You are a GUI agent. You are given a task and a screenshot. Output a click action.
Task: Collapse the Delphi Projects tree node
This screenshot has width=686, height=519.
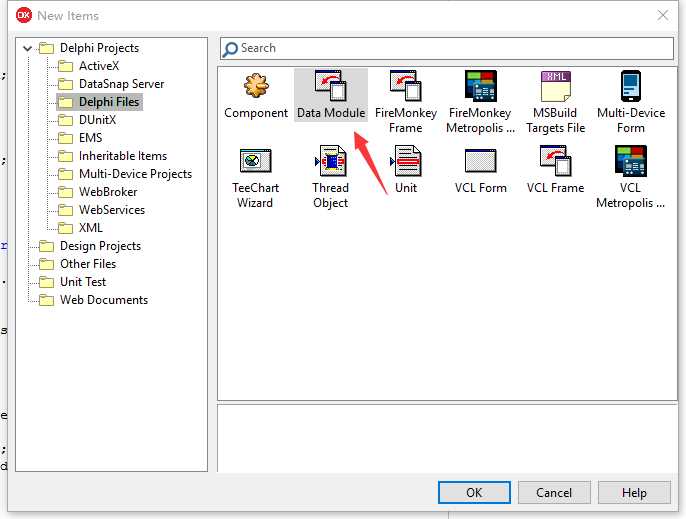pos(28,48)
